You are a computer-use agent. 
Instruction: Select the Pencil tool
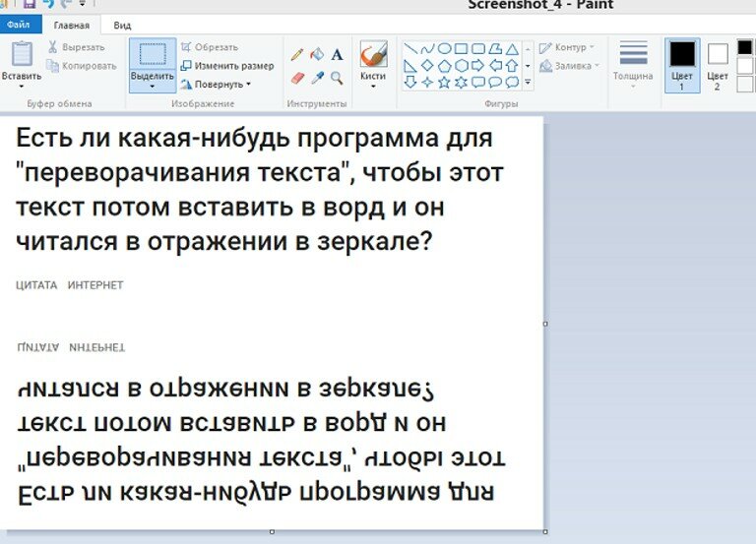pos(297,55)
